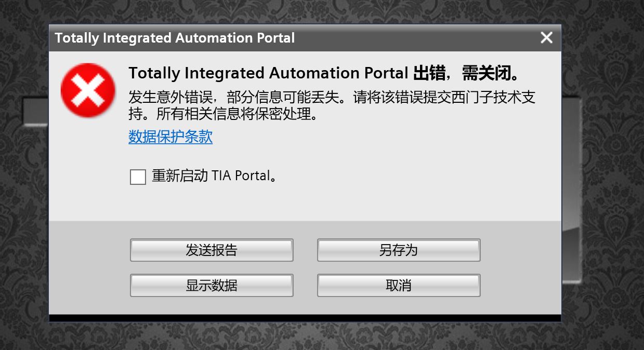Show details via the 显示数据 button
The image size is (644, 350).
click(x=212, y=286)
